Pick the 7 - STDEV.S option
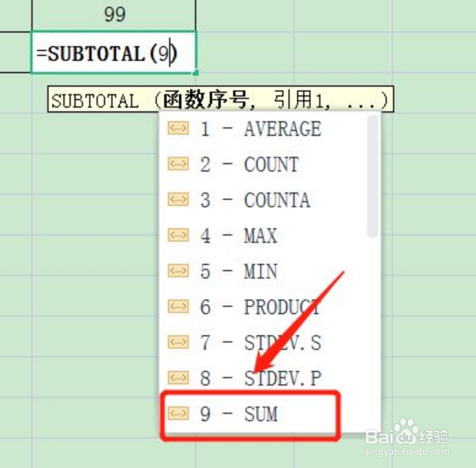Image resolution: width=476 pixels, height=468 pixels. tap(260, 343)
